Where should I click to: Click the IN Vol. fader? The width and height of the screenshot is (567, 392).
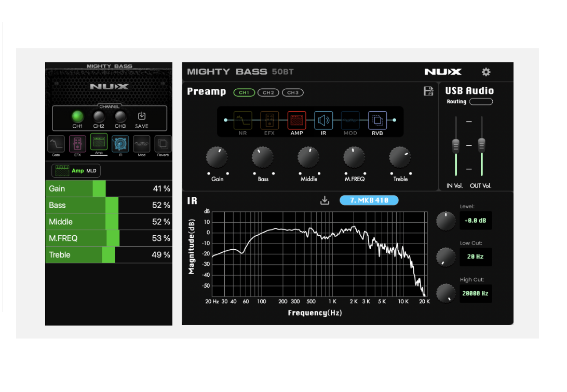click(x=456, y=146)
